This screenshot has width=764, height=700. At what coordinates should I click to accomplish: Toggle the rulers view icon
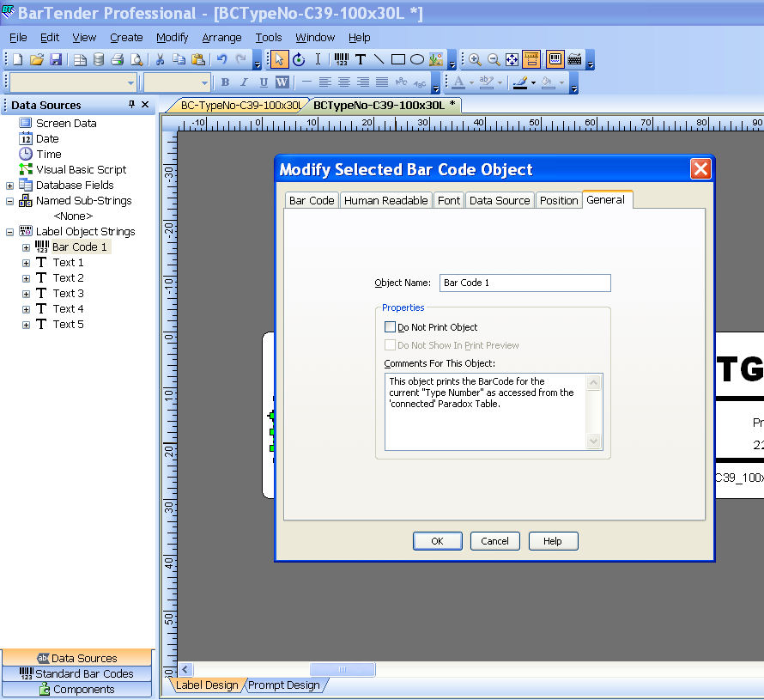(531, 59)
